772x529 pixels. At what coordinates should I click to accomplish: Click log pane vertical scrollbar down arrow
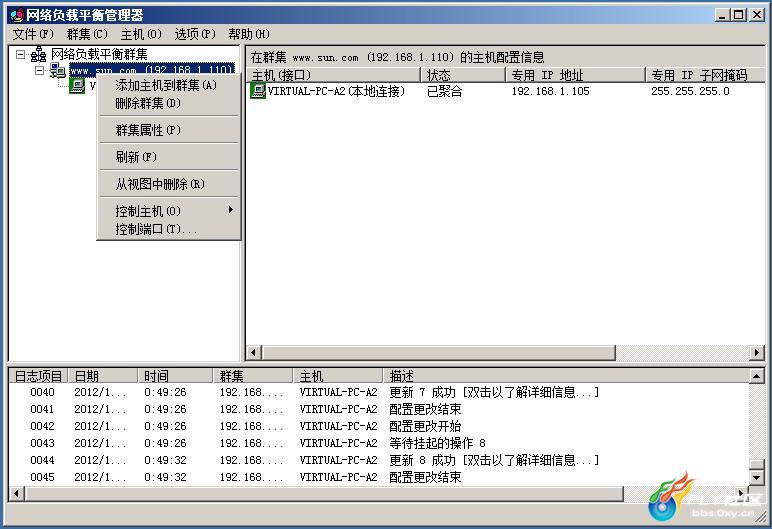pyautogui.click(x=756, y=477)
